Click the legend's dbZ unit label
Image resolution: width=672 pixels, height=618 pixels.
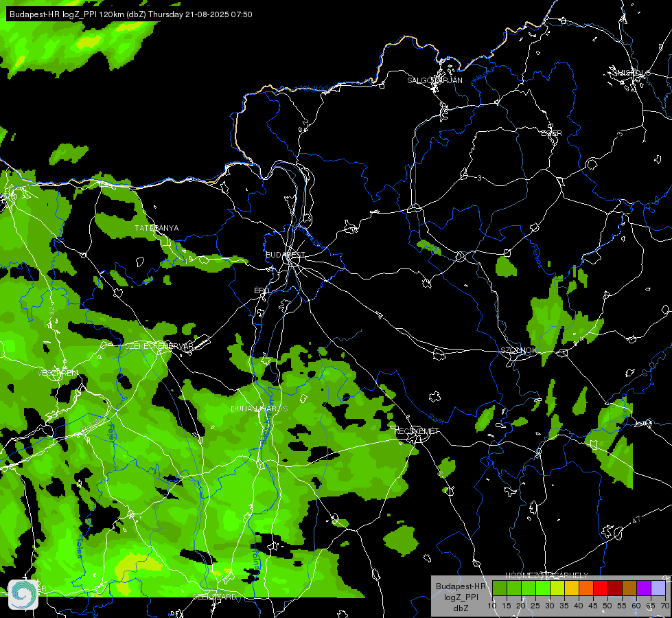click(461, 608)
